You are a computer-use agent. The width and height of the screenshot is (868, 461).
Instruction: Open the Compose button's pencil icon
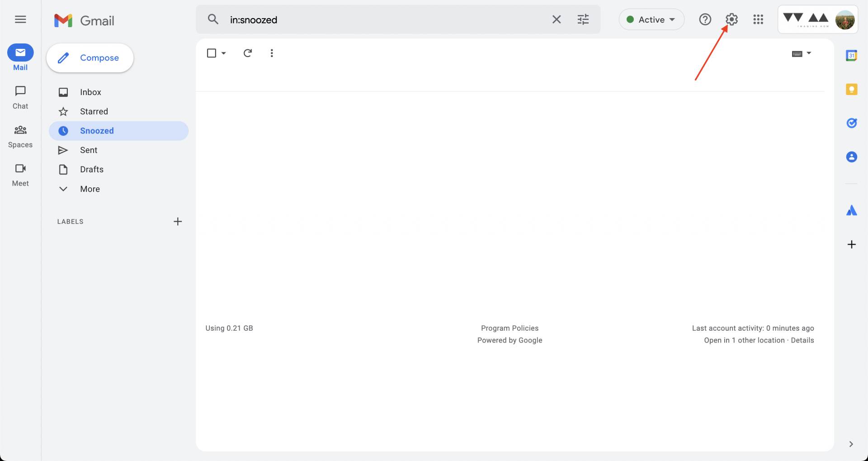[x=62, y=58]
